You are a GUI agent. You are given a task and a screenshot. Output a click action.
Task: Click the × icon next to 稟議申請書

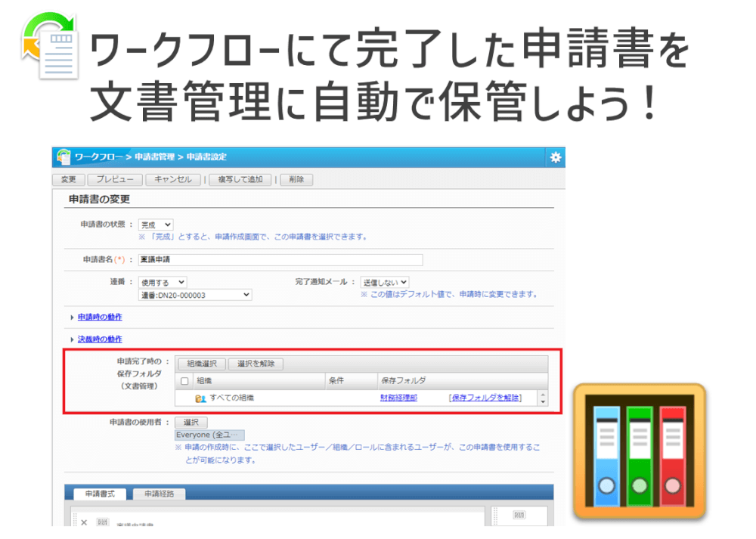click(x=85, y=522)
